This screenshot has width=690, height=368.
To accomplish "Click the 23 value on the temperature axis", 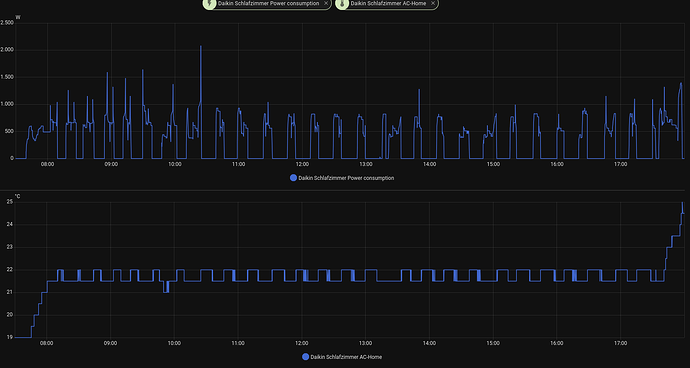I will click(x=11, y=247).
